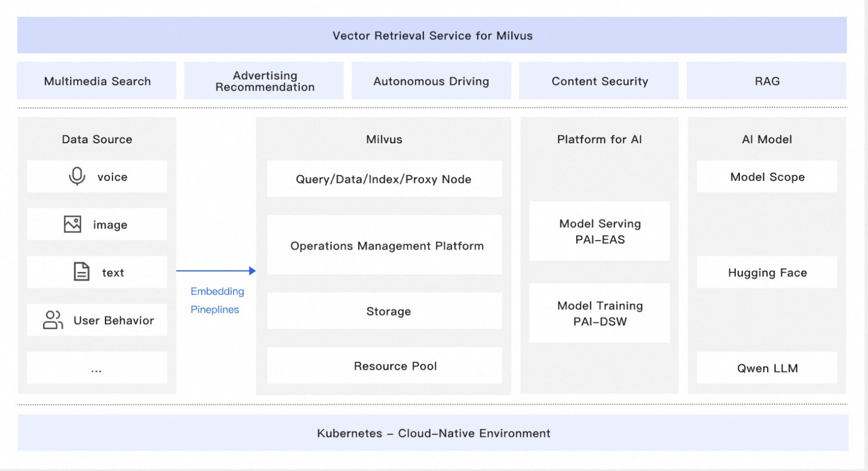Screen dimensions: 868x471
Task: Select the Model Scope box
Action: pyautogui.click(x=767, y=176)
